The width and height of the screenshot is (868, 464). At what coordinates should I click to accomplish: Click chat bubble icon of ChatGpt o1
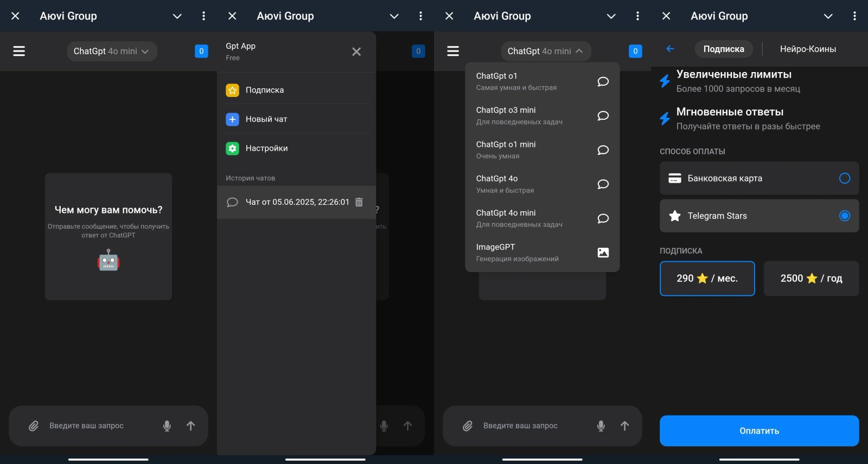603,81
